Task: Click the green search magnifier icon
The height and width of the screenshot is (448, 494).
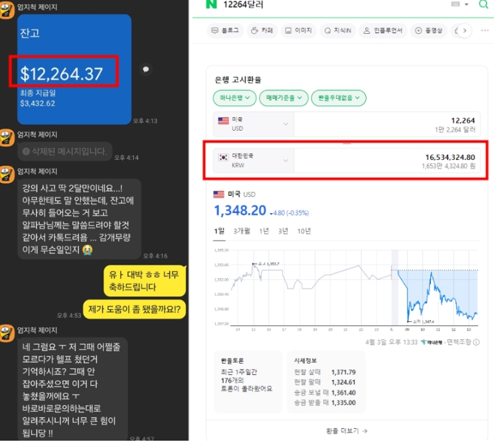Action: (483, 4)
